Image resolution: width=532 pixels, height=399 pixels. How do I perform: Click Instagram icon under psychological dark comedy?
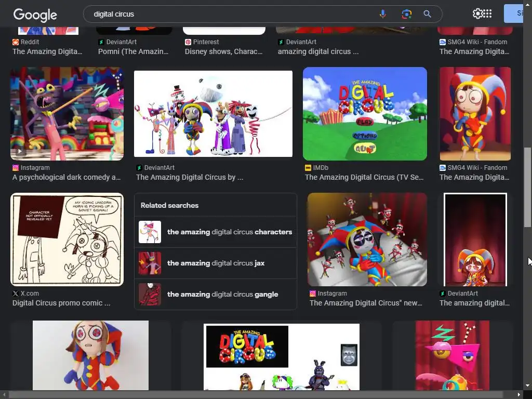(16, 168)
